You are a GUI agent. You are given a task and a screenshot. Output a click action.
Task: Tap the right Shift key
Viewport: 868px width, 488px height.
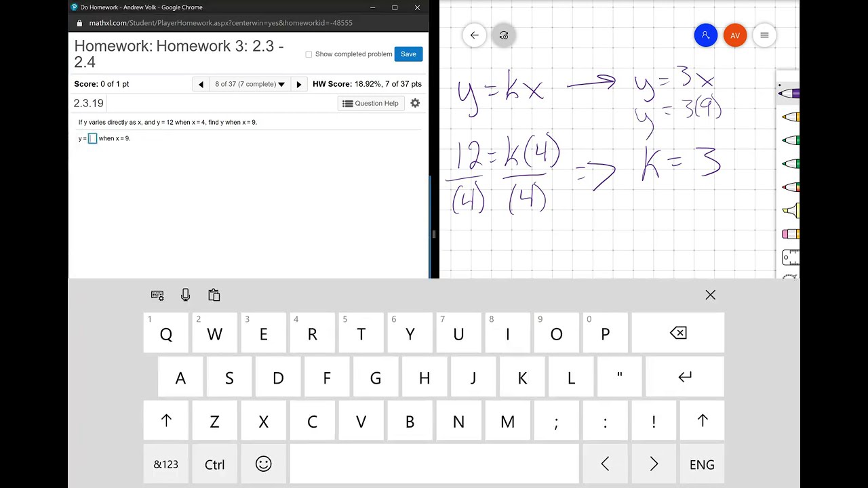703,421
